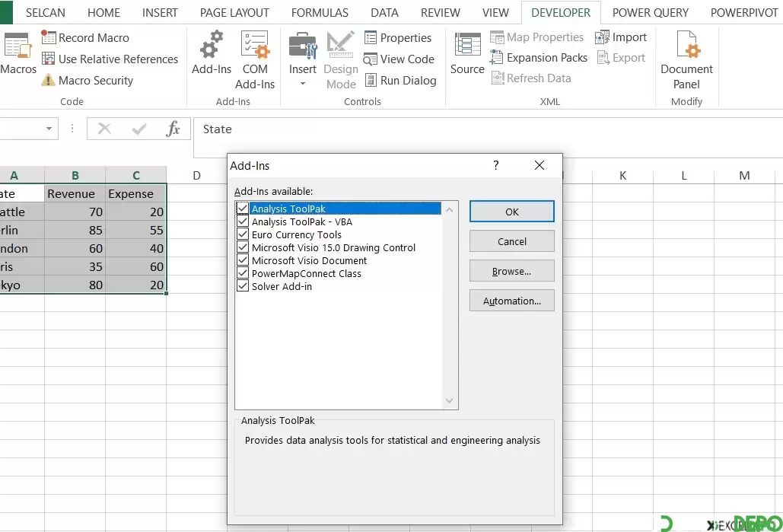Click Refresh Data in XML group
783x532 pixels.
(x=531, y=78)
